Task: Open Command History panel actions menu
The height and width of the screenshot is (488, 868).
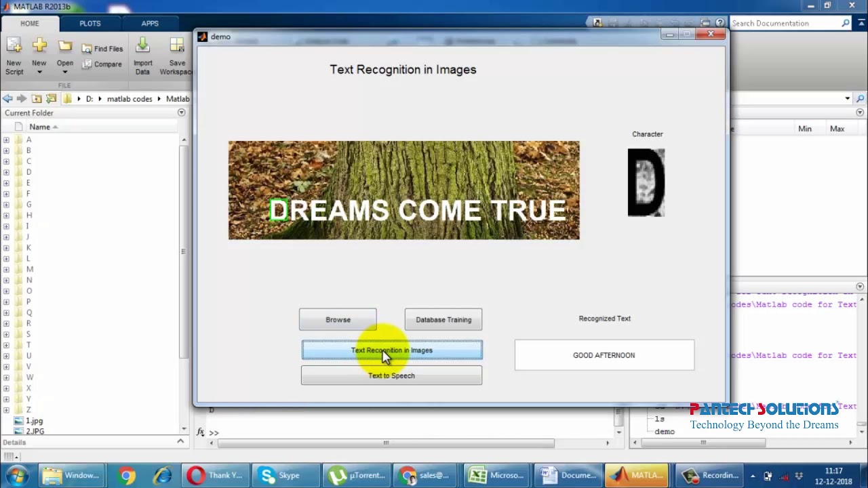Action: click(x=860, y=287)
